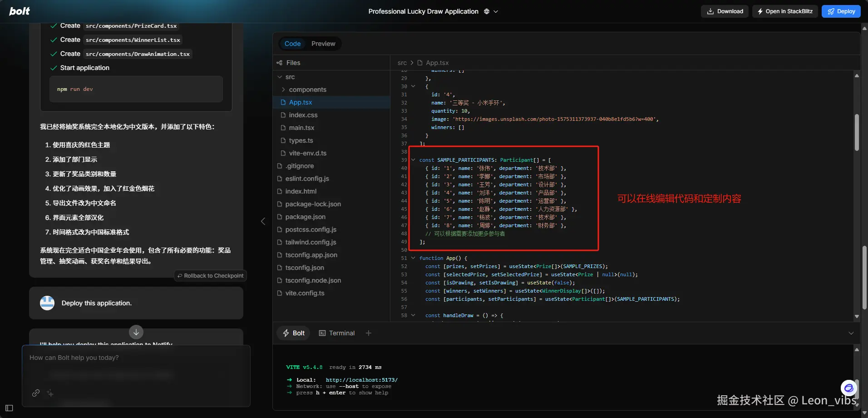868x418 pixels.
Task: Click the WinnerList.tsx file chip
Action: point(133,40)
